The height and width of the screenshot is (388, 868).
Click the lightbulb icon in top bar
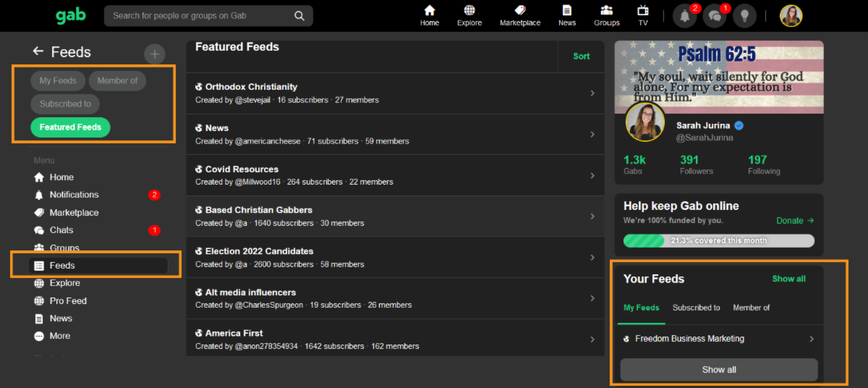pos(746,17)
